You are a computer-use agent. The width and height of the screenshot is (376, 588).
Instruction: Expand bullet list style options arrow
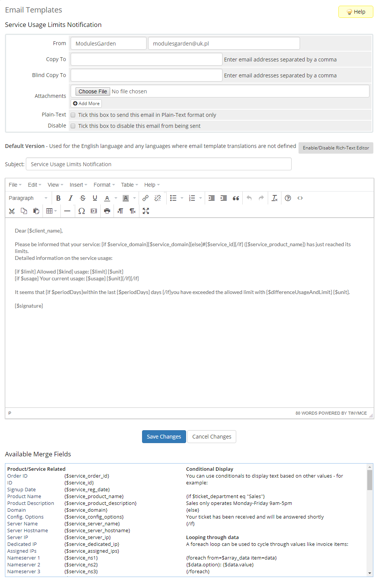(182, 198)
